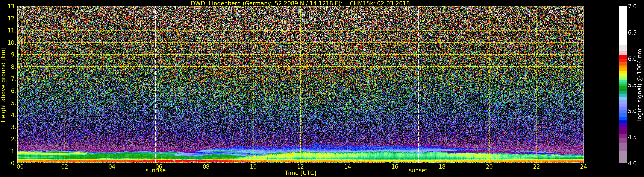The image size is (644, 177).
Task: Click the 5.5 tick on the colorbar
Action: pos(632,85)
